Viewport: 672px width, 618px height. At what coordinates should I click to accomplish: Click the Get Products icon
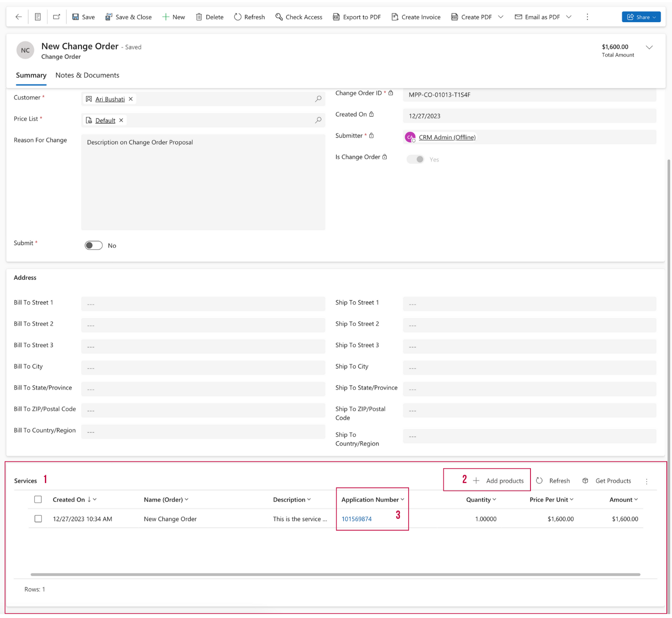point(585,480)
